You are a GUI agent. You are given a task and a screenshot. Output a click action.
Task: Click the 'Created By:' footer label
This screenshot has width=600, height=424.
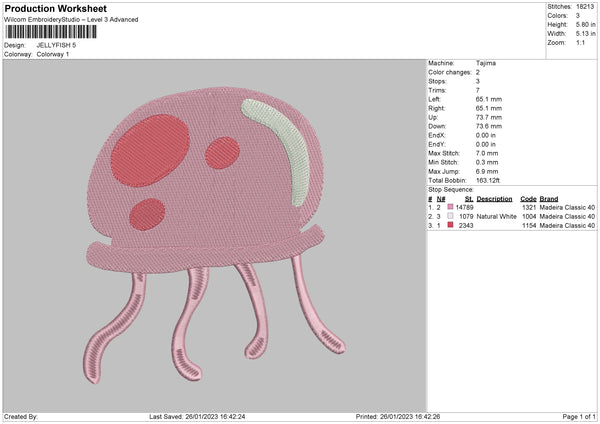pyautogui.click(x=21, y=416)
